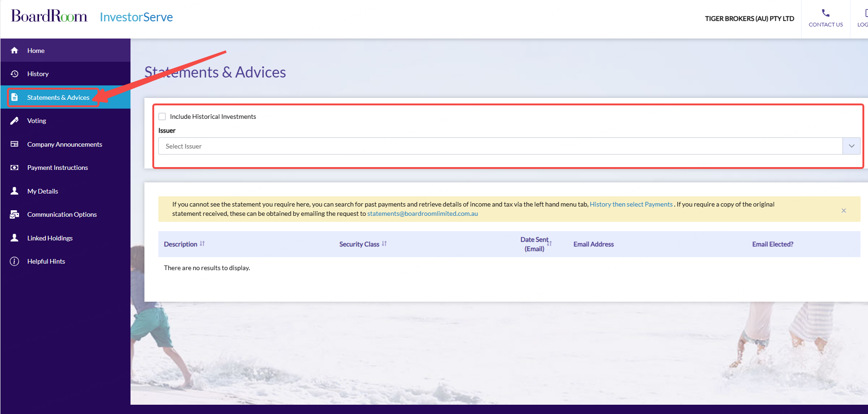This screenshot has height=414, width=868.
Task: Click the Statements & Advices document icon
Action: (x=14, y=97)
